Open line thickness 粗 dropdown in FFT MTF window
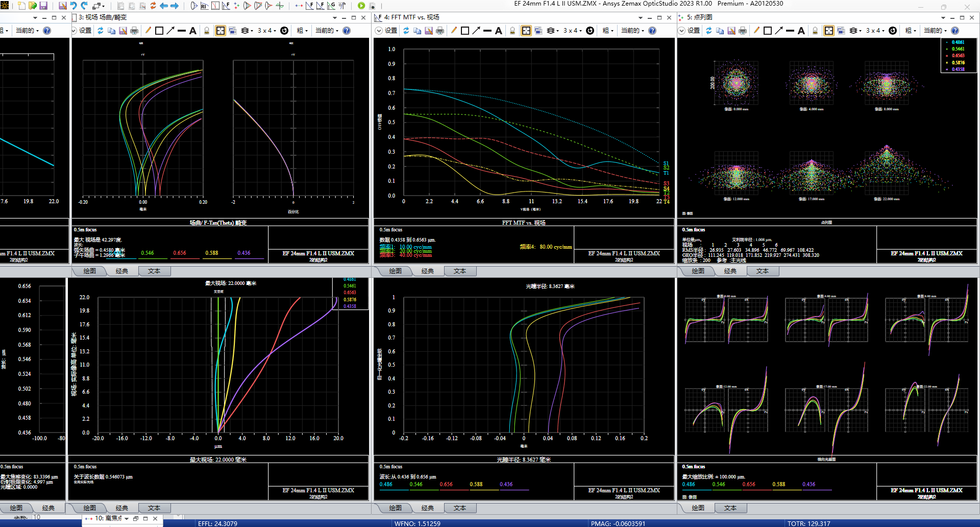This screenshot has width=980, height=527. click(607, 31)
